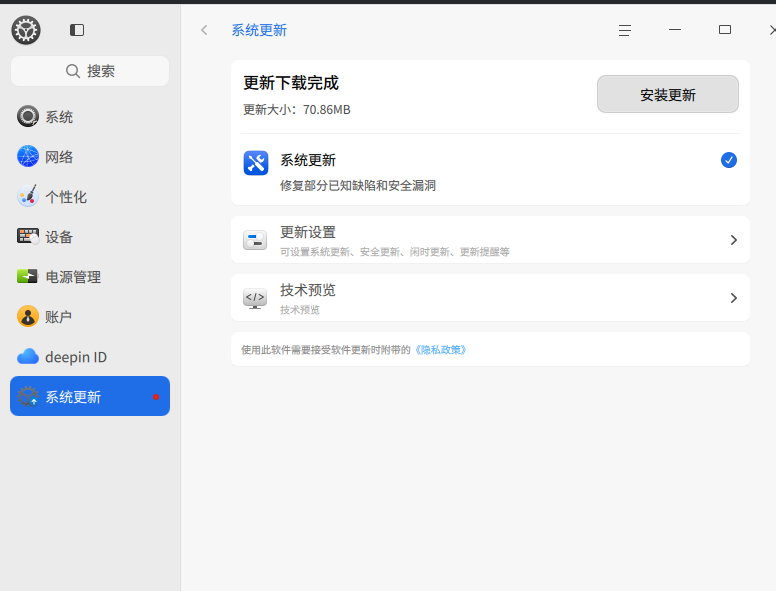Viewport: 776px width, 591px height.
Task: Open the 电源管理 settings label
Action: pos(73,277)
